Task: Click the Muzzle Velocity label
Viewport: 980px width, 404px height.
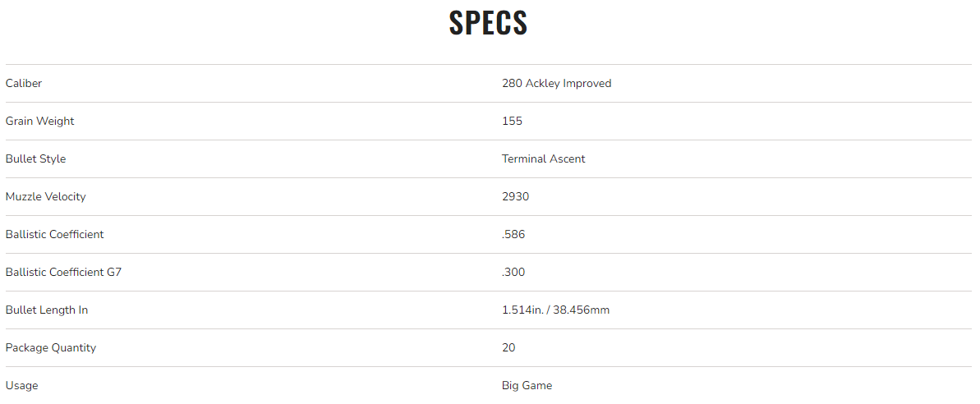Action: (45, 196)
